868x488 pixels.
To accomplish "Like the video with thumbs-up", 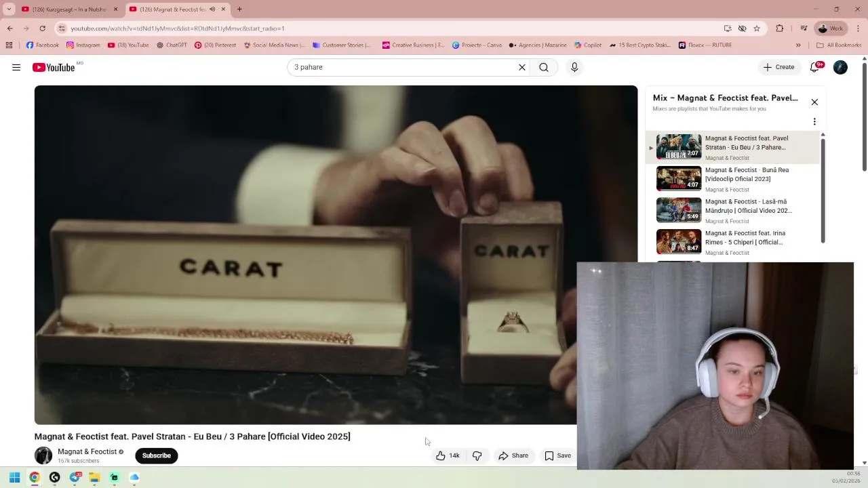I will pyautogui.click(x=448, y=455).
